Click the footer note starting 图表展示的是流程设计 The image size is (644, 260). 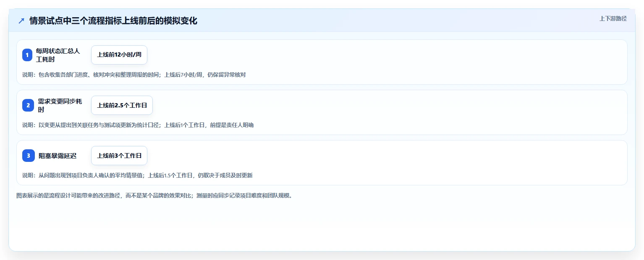tap(154, 195)
